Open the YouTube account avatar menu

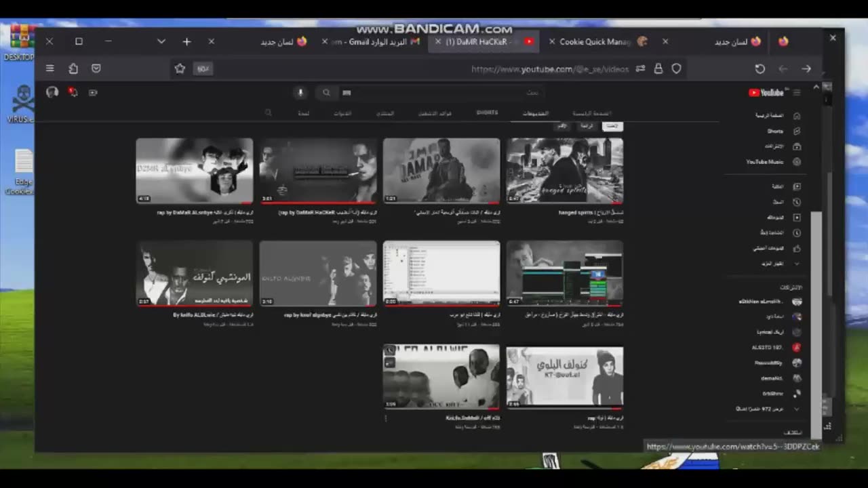coord(52,92)
